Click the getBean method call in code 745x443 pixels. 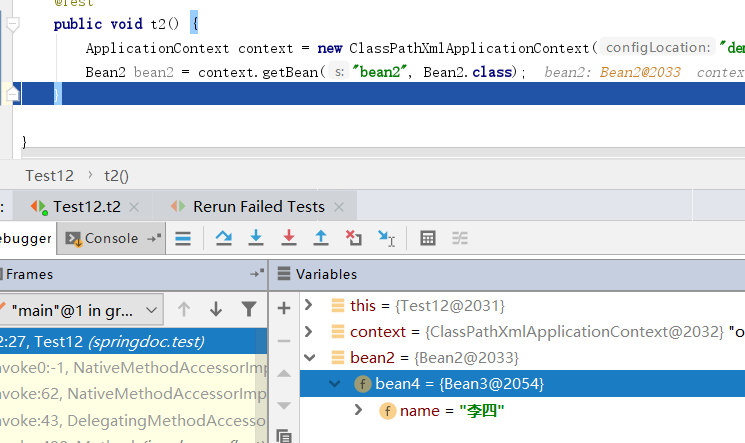(x=290, y=72)
